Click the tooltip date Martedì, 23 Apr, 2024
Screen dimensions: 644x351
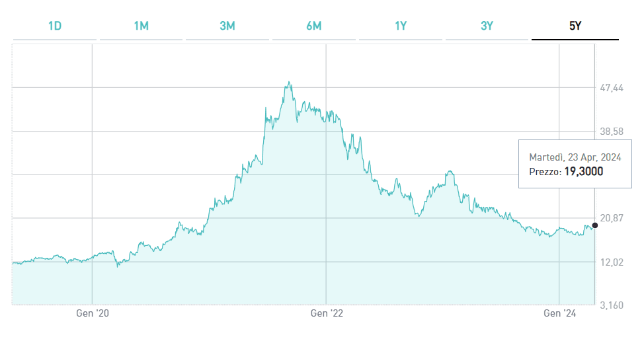pyautogui.click(x=575, y=157)
